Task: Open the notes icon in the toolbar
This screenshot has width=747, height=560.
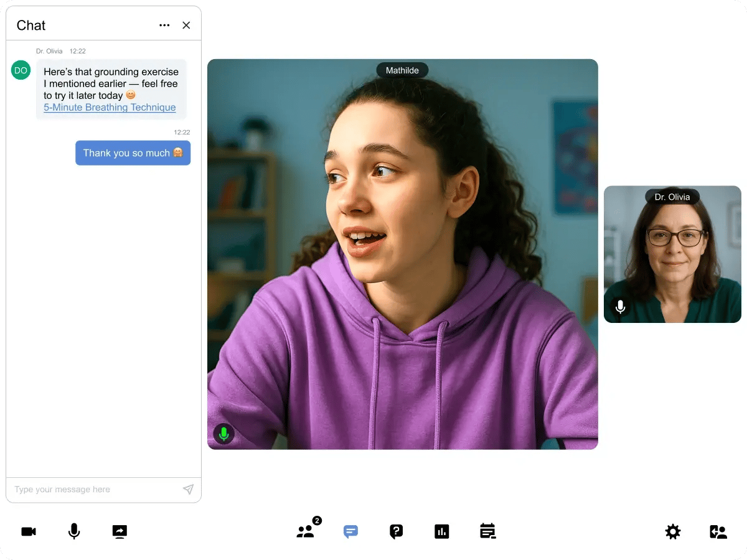Action: point(487,531)
